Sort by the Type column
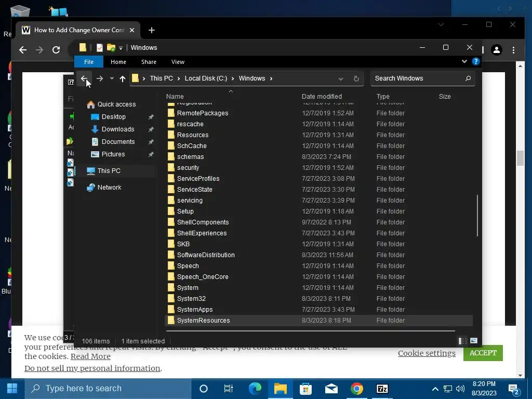This screenshot has height=399, width=532. coord(383,96)
